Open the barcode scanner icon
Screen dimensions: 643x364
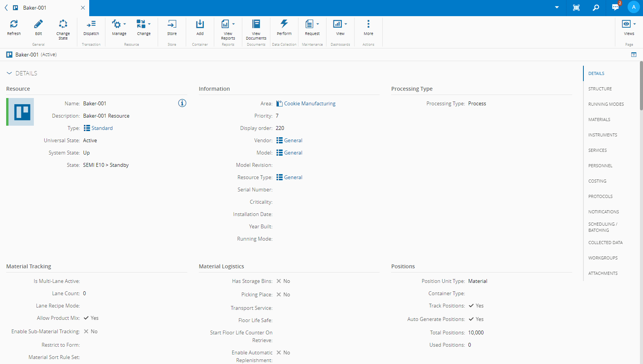point(576,8)
